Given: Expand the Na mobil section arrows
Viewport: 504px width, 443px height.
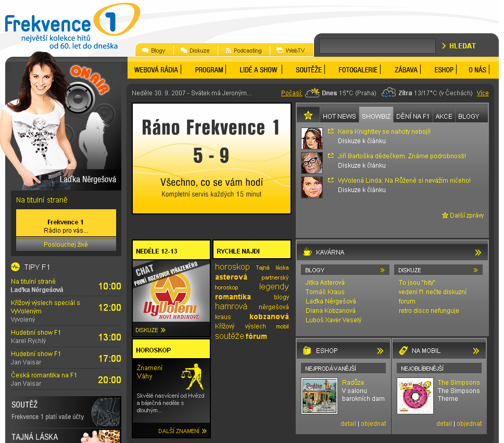Looking at the screenshot, I should pos(476,351).
